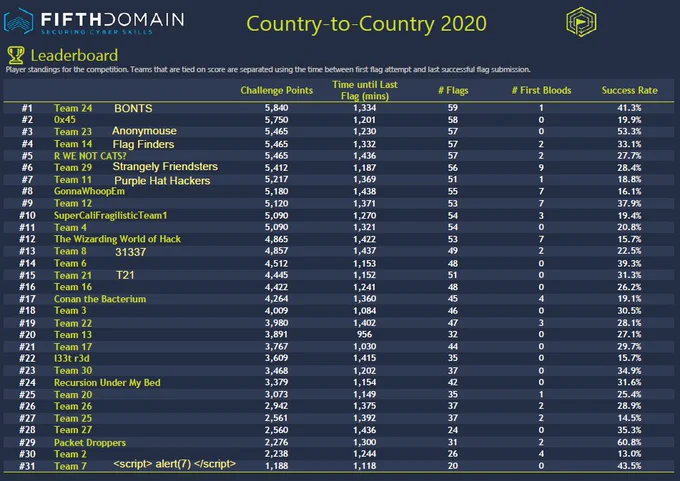Select Team 13 row name
This screenshot has height=481, width=680.
click(x=73, y=334)
